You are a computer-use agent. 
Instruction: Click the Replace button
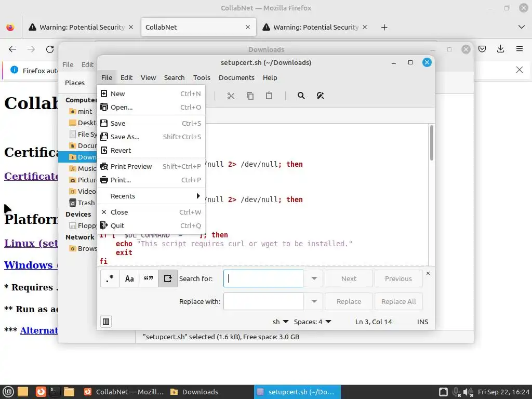(349, 301)
